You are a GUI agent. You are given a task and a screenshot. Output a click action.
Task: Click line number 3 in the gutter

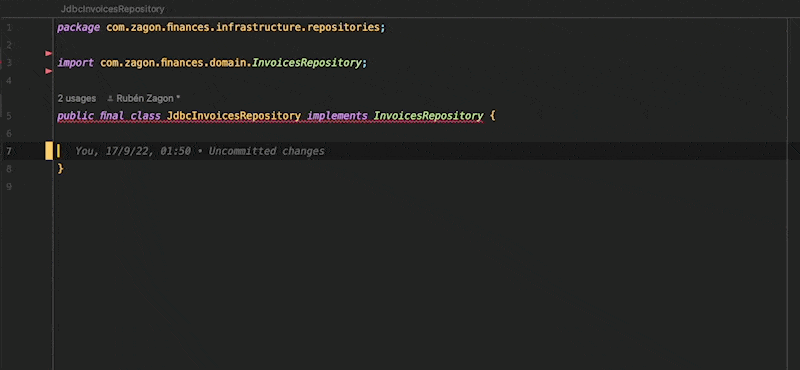click(x=9, y=63)
